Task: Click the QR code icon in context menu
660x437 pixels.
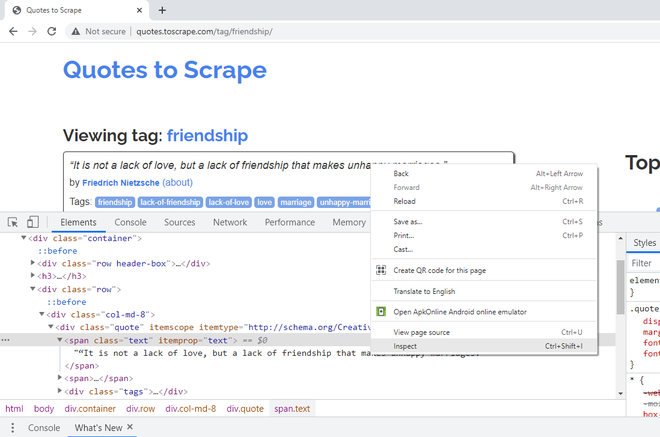Action: tap(381, 270)
